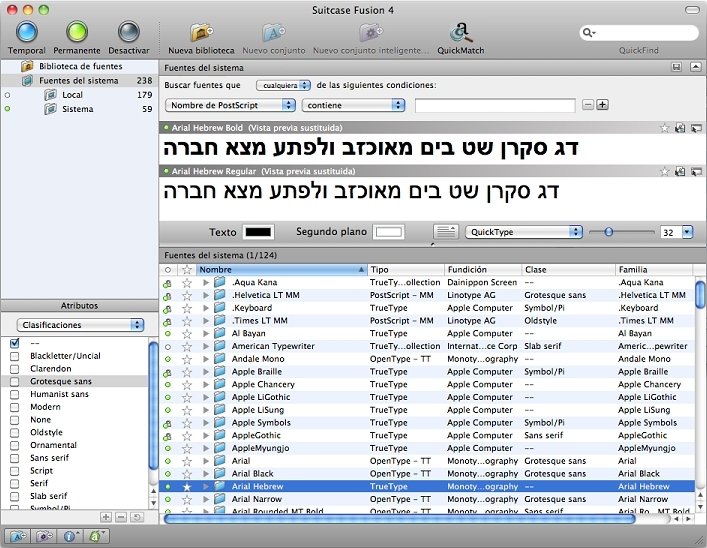Click the Nuevo conjunto inteligente icon
707x548 pixels.
[371, 32]
